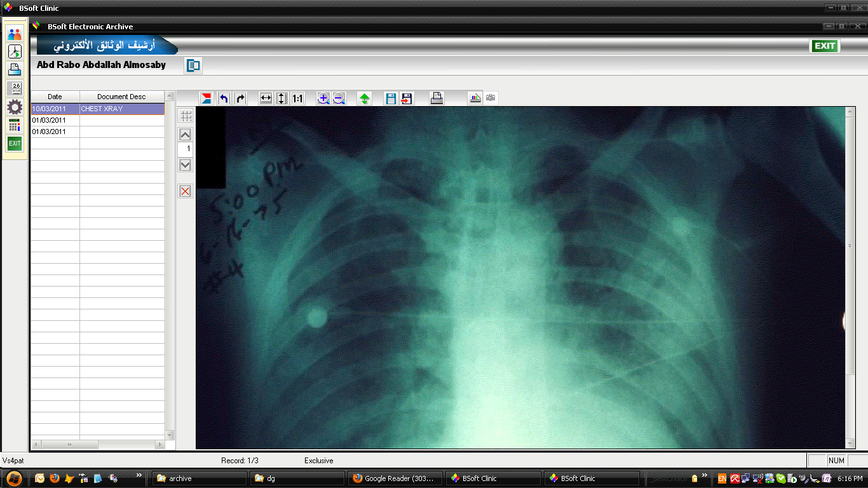Screen dimensions: 868x488
Task: Click the green EXIT button at top right
Action: (825, 46)
